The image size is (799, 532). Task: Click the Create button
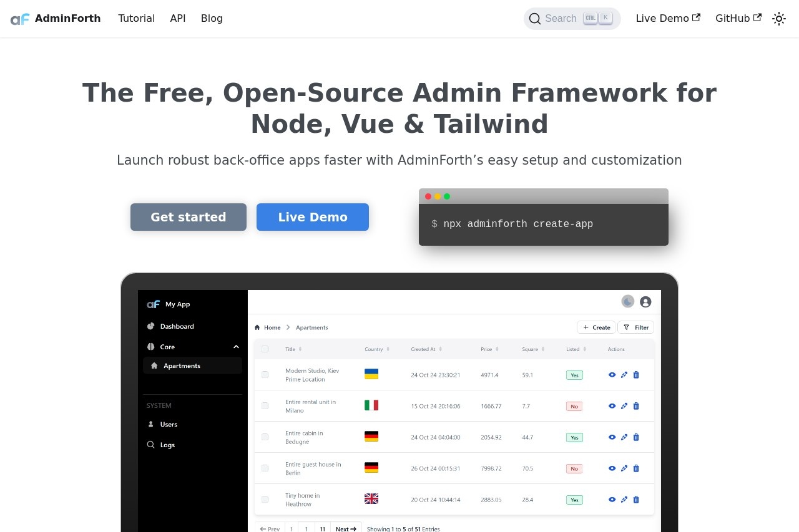tap(596, 327)
